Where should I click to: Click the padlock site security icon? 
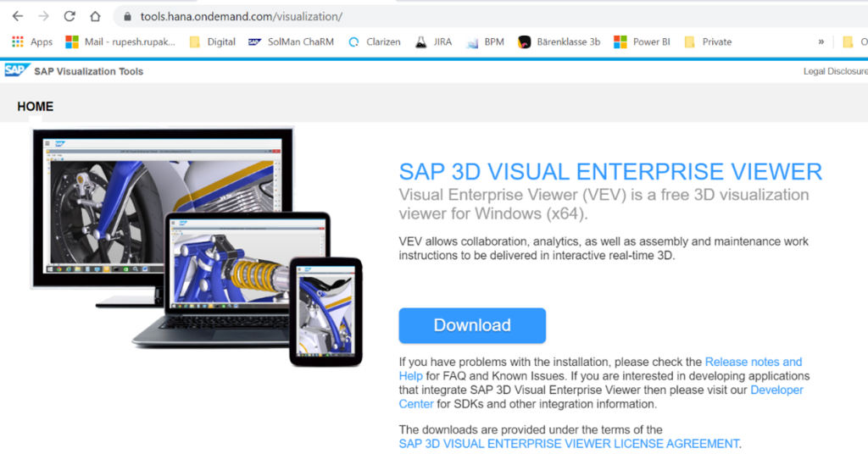tap(127, 16)
